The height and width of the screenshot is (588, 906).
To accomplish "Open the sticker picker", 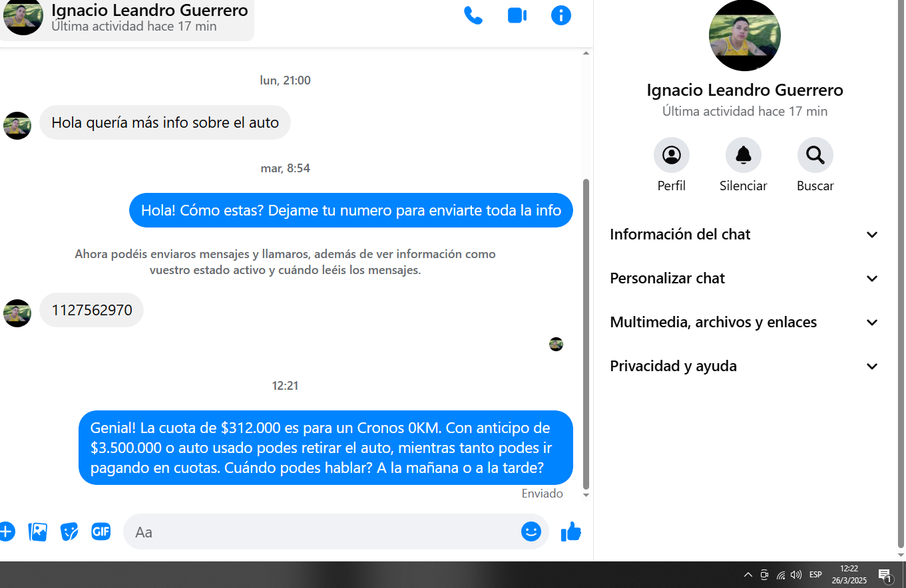I will coord(69,531).
